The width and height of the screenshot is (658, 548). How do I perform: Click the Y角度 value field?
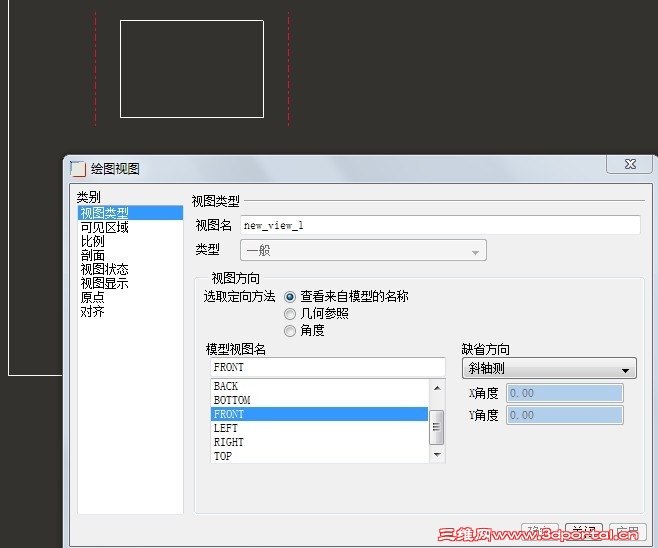point(564,415)
